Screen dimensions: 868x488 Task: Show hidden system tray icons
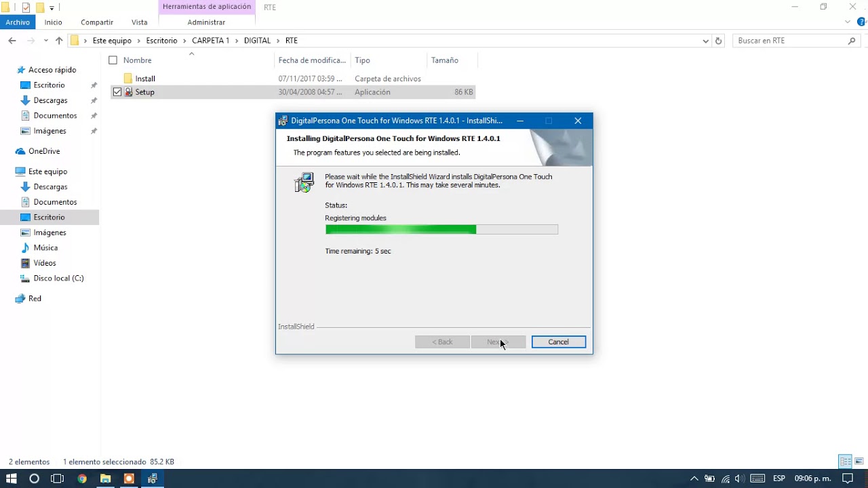point(694,479)
